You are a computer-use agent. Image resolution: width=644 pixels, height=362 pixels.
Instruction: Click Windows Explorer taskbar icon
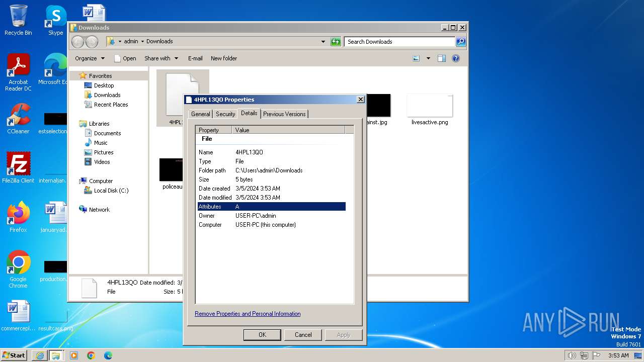pyautogui.click(x=56, y=355)
